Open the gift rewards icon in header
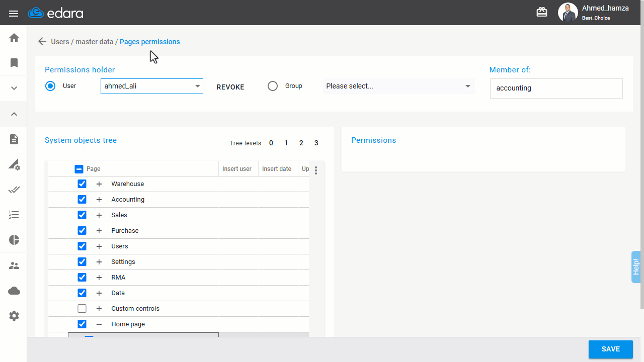Screen dimensions: 644x362 point(542,12)
